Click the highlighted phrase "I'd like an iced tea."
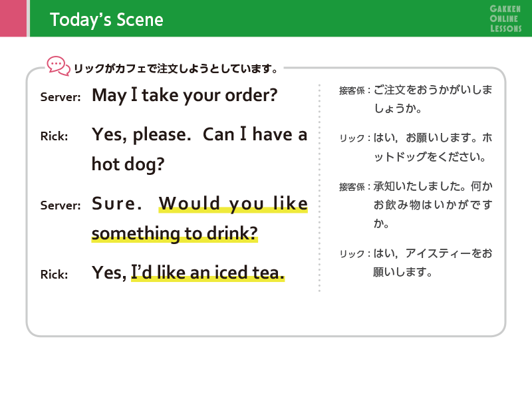The image size is (532, 399). [x=208, y=273]
